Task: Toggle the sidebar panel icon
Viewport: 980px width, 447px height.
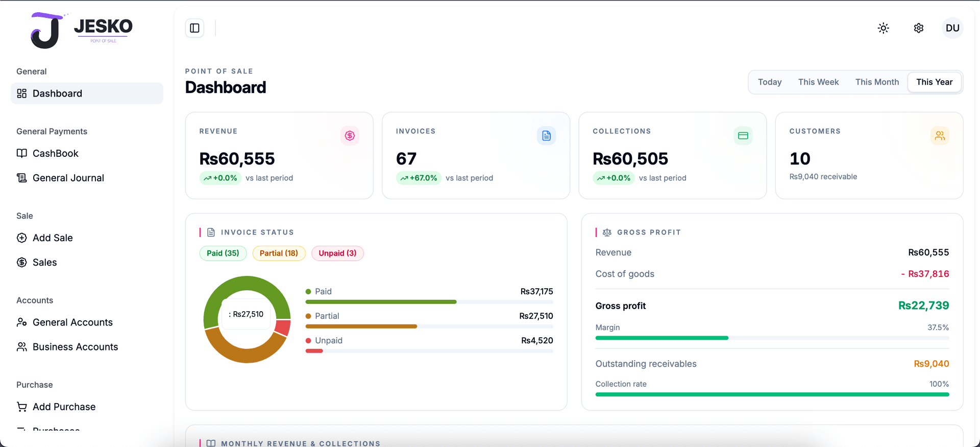Action: coord(194,28)
